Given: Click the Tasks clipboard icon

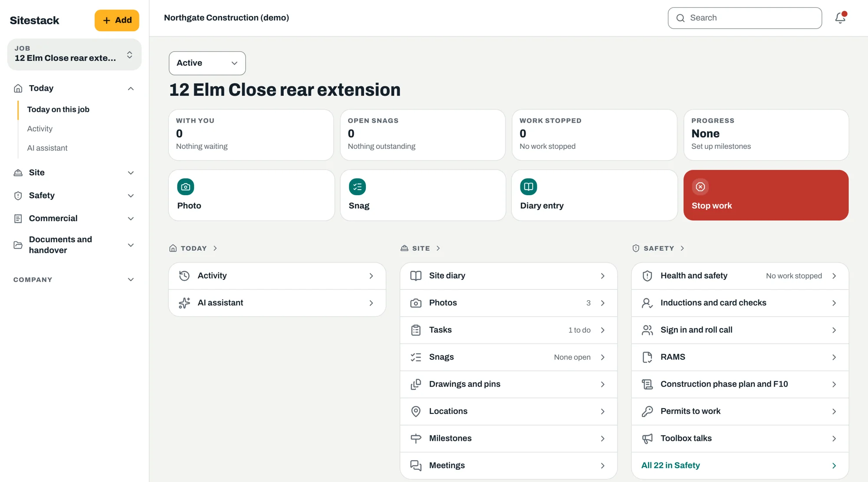Looking at the screenshot, I should point(416,330).
